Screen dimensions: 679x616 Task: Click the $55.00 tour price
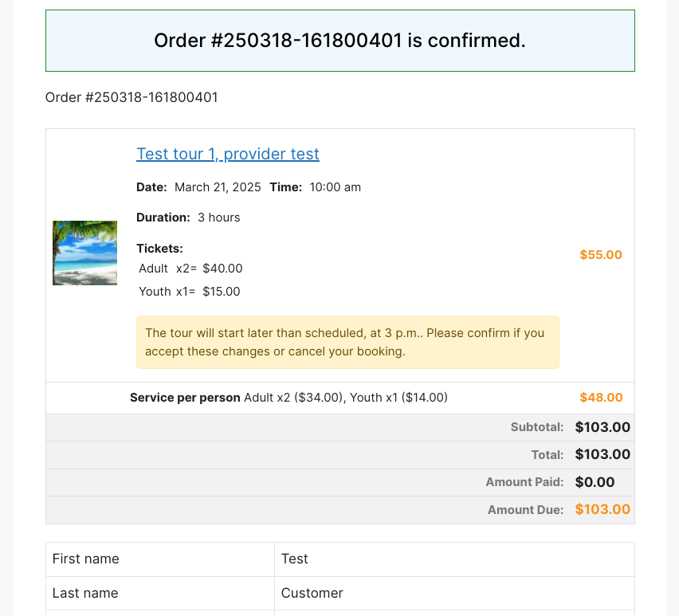tap(601, 254)
